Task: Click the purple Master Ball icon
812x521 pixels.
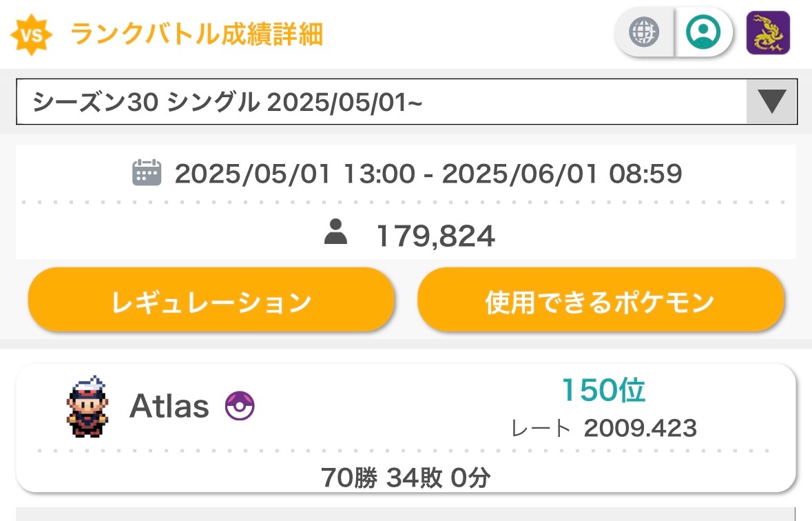Action: 240,407
